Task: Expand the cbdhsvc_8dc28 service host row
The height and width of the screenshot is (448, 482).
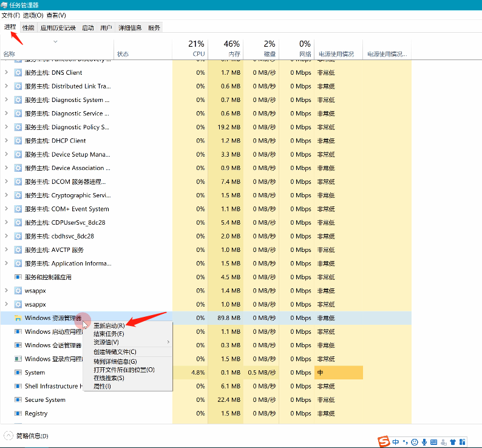Action: point(6,236)
